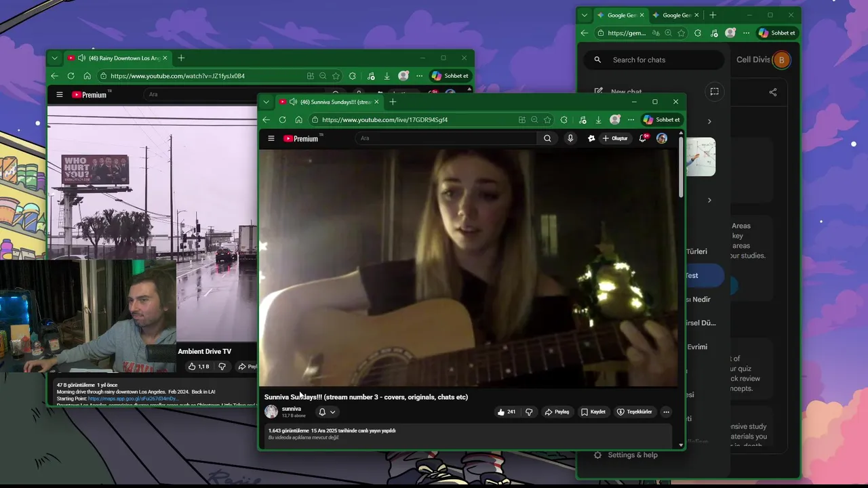This screenshot has height=488, width=868.
Task: Like Ambient Drive TV video showing 1,1 B
Action: (x=199, y=367)
